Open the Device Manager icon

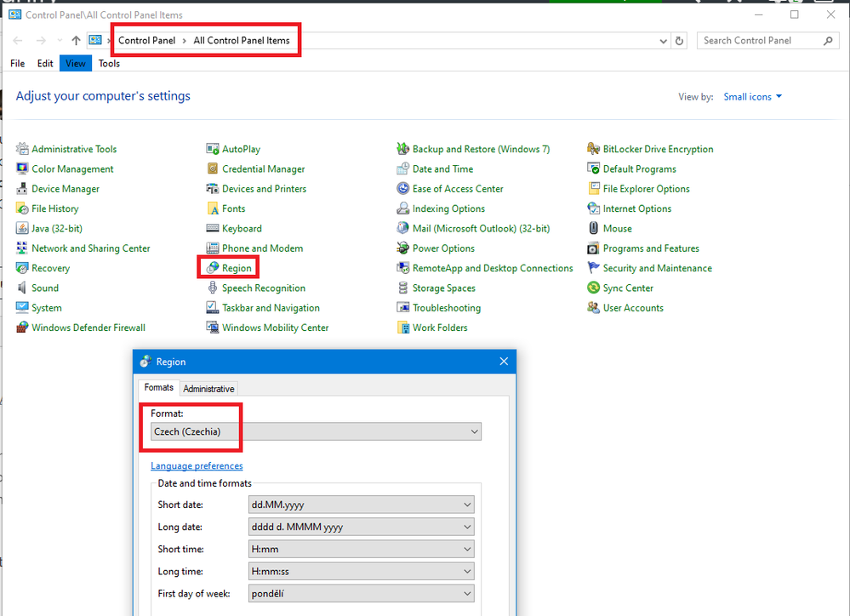pos(23,189)
